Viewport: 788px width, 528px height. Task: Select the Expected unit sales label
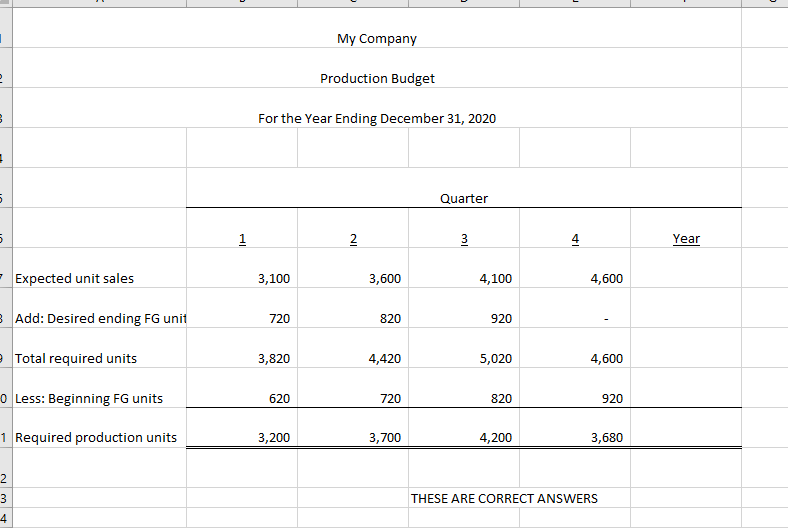coord(100,268)
